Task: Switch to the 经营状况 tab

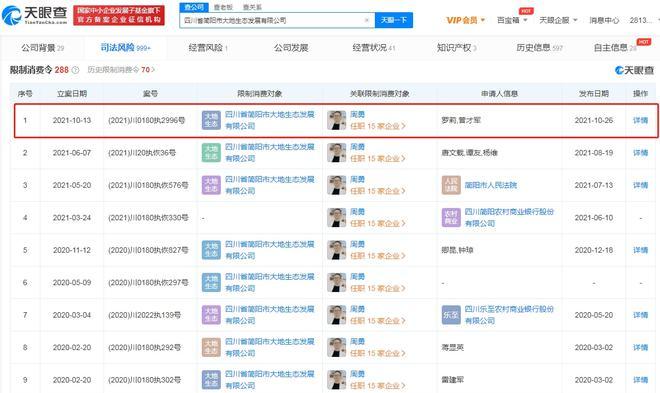Action: (373, 48)
